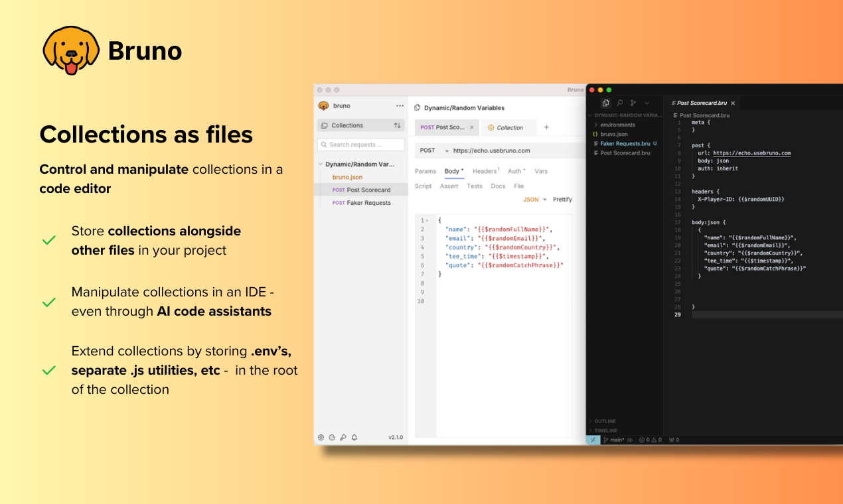Screen dimensions: 843x504
Task: Click the Search requests input field
Action: click(362, 145)
